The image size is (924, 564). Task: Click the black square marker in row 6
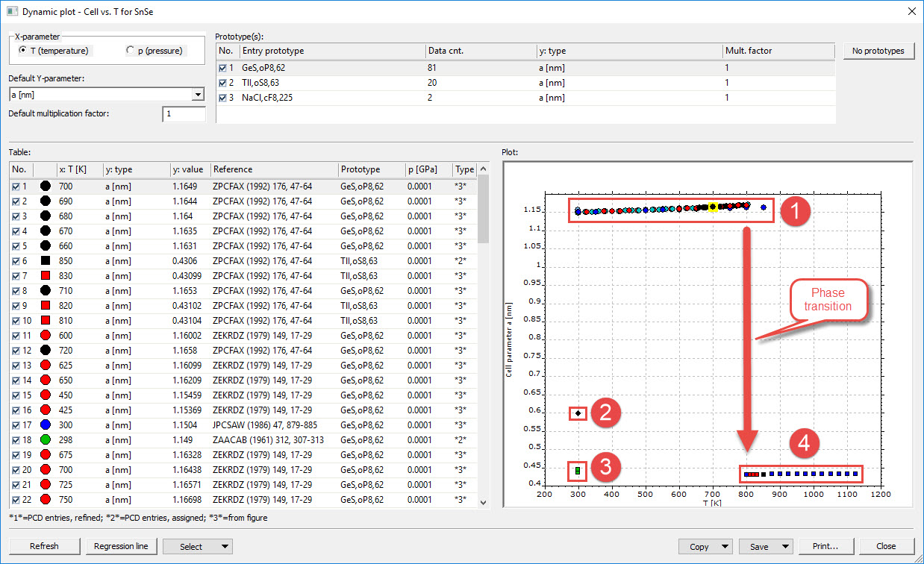[45, 261]
